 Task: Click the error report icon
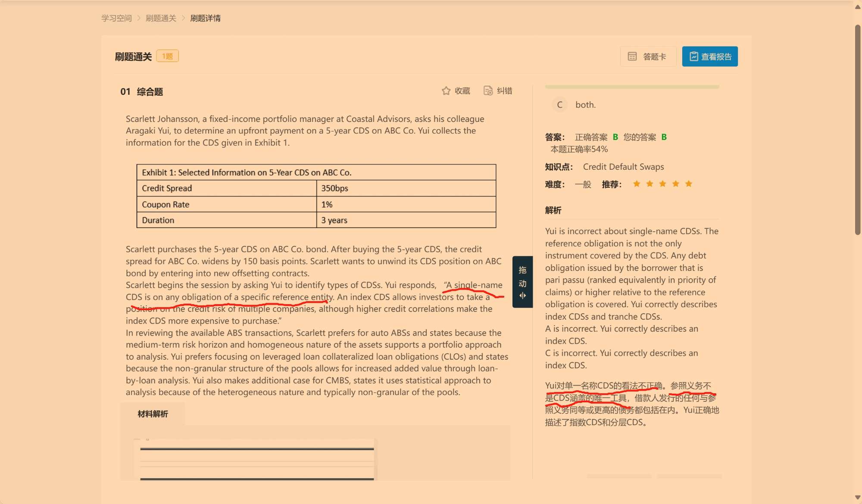pos(488,91)
